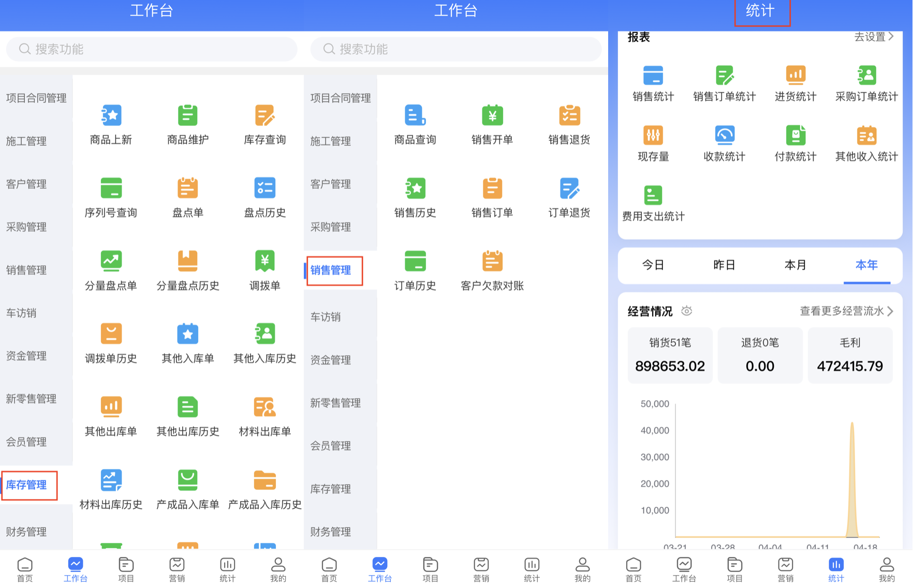Open 销售订单统计 report icon
913x588 pixels.
(x=724, y=76)
